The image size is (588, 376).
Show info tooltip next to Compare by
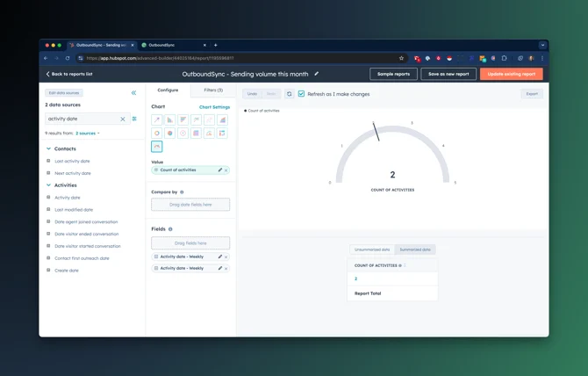click(x=182, y=192)
